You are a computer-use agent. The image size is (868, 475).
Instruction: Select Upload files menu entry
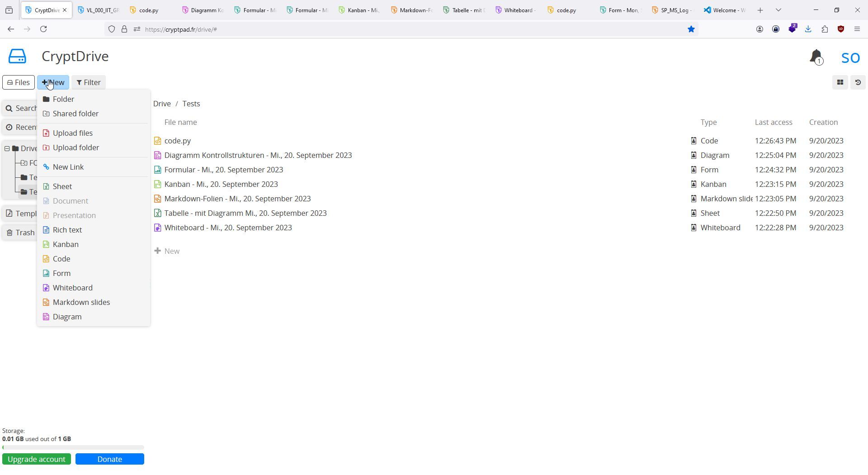94,133
